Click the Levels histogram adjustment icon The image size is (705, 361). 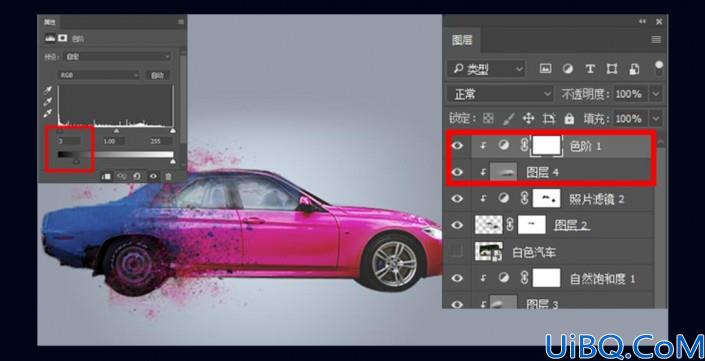(x=49, y=38)
